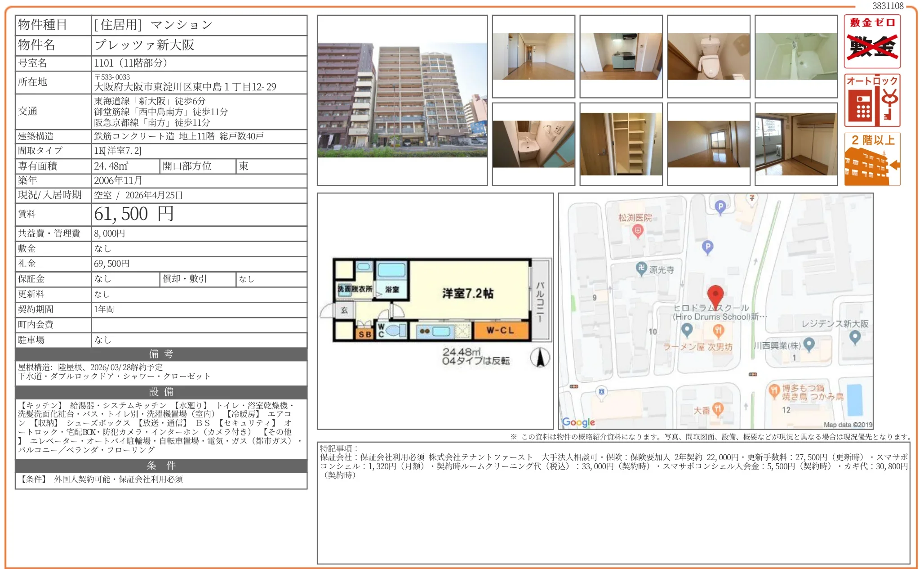Image resolution: width=924 pixels, height=569 pixels.
Task: Click the north compass arrow on floor plan
Action: (x=540, y=358)
